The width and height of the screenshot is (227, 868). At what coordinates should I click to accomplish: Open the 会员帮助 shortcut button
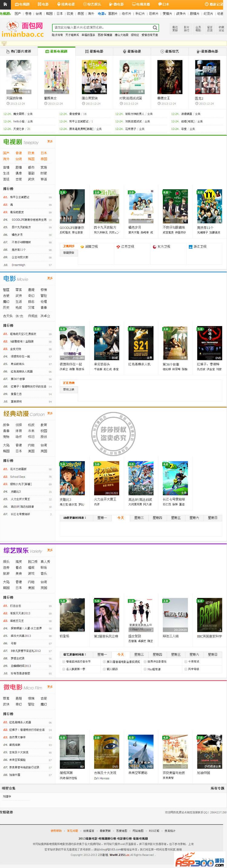click(x=198, y=29)
